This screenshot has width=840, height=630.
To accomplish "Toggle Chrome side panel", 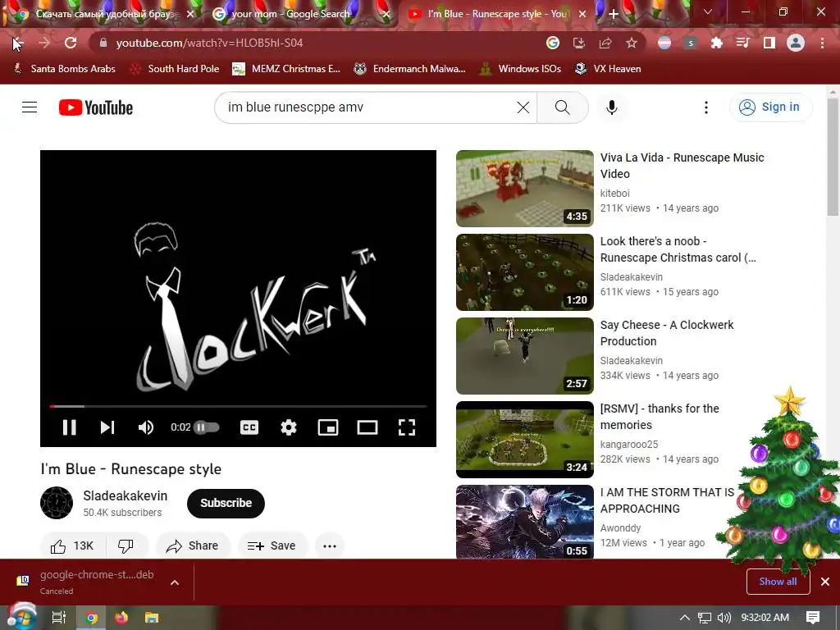I will (x=769, y=43).
